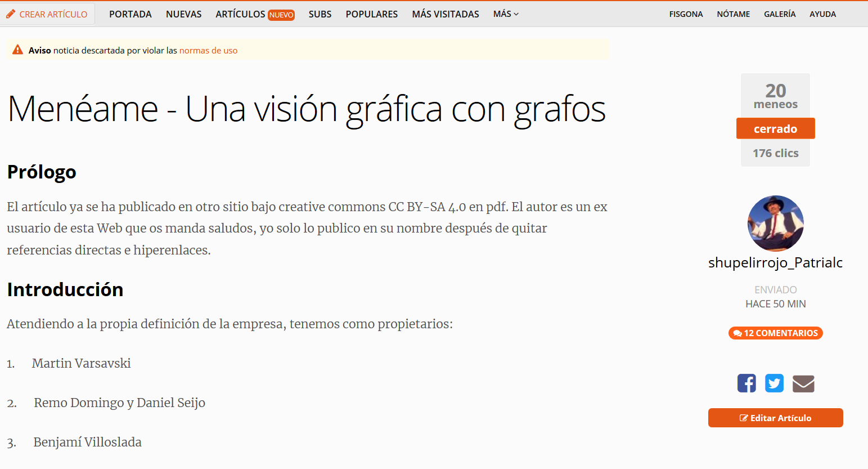The image size is (868, 469).
Task: Select list item Martin Varsavski
Action: tap(81, 363)
